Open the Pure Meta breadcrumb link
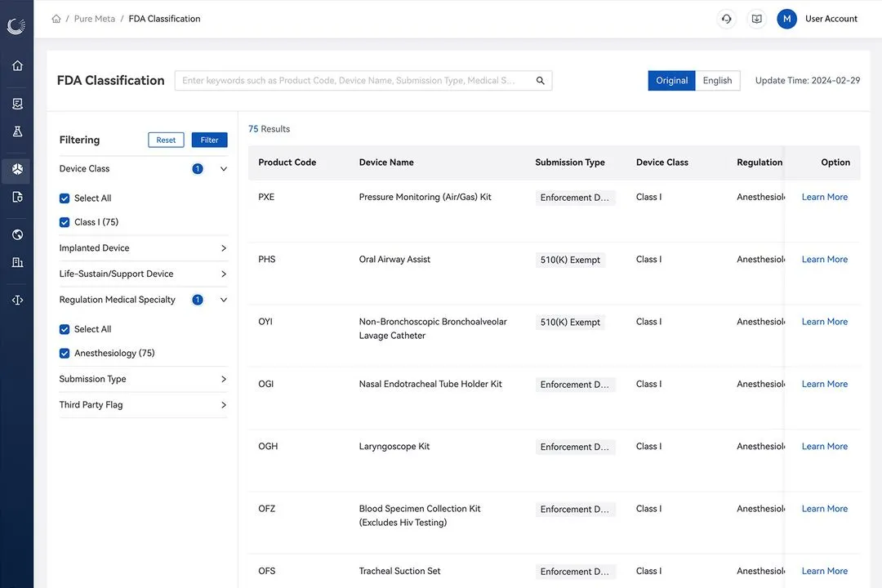 coord(94,18)
